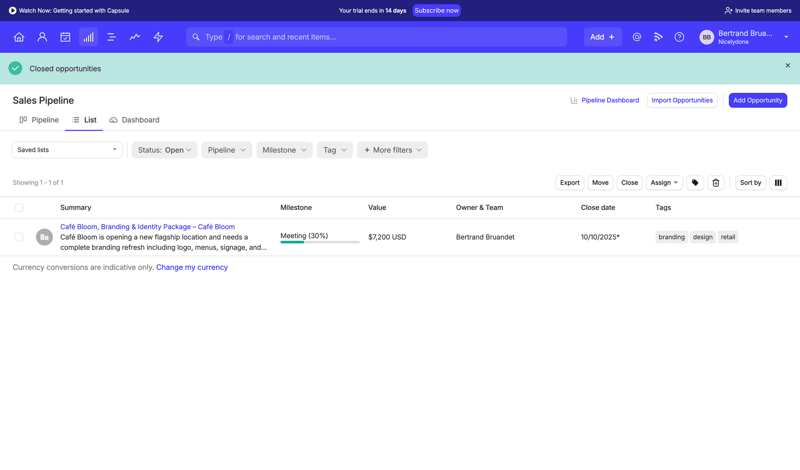Click Add Opportunity button
800x470 pixels.
pyautogui.click(x=758, y=100)
